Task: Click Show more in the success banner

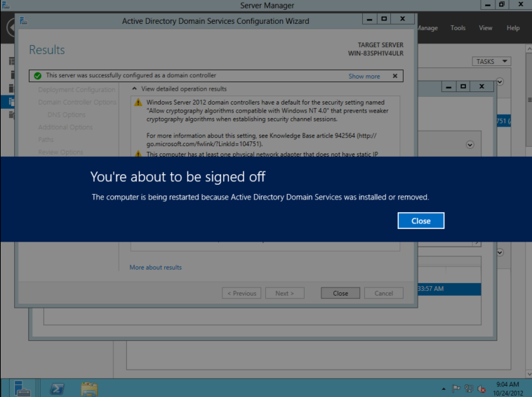Action: (x=364, y=76)
